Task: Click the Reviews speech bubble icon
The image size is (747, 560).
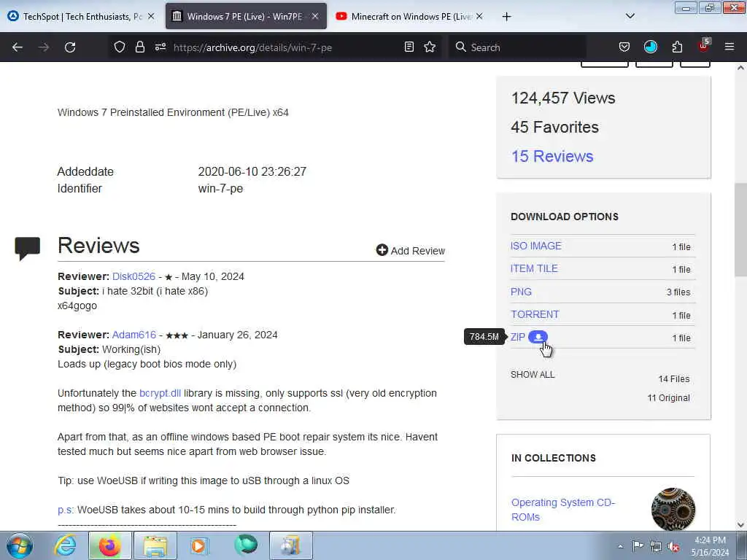Action: click(28, 248)
